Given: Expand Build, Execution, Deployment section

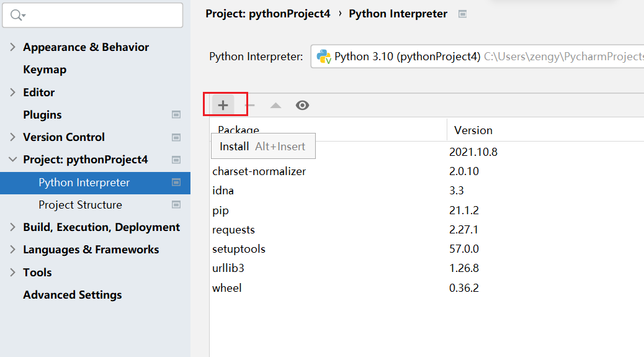Looking at the screenshot, I should coord(13,227).
